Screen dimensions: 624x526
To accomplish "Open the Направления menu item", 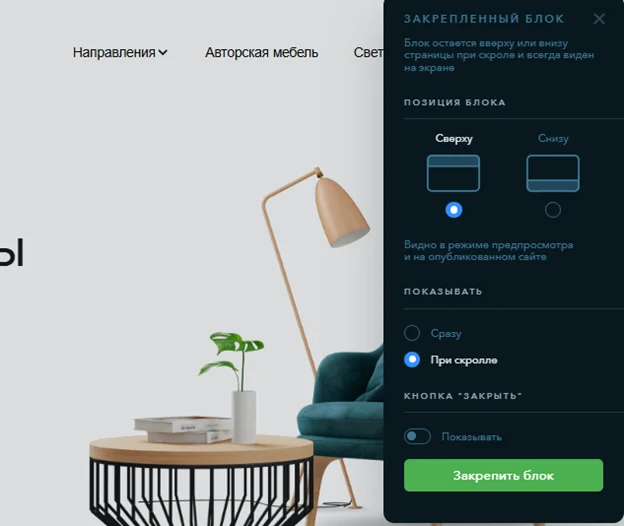I will coord(114,52).
